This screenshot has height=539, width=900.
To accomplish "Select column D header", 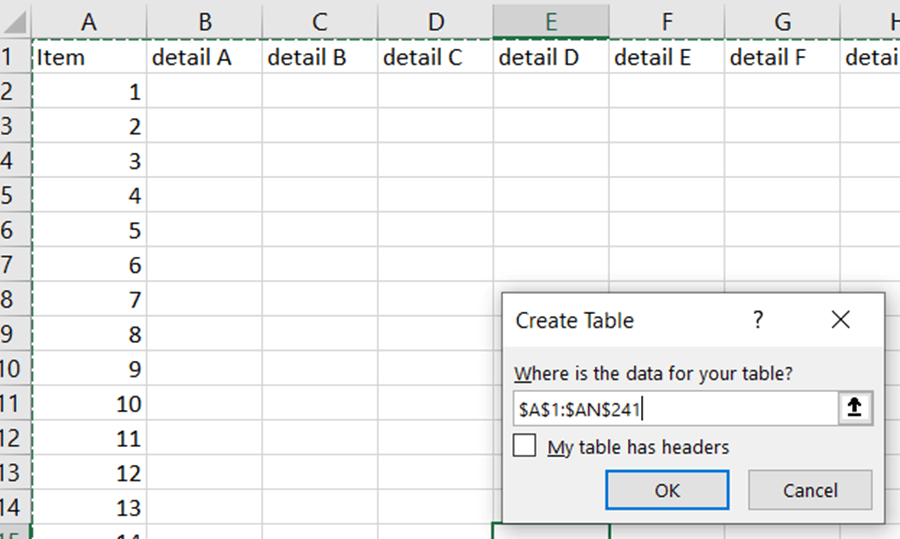I will pos(436,22).
